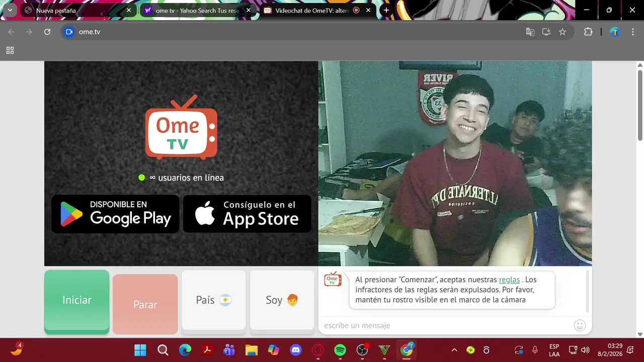The image size is (644, 362).
Task: Click the microphone tray icon
Action: tap(535, 350)
